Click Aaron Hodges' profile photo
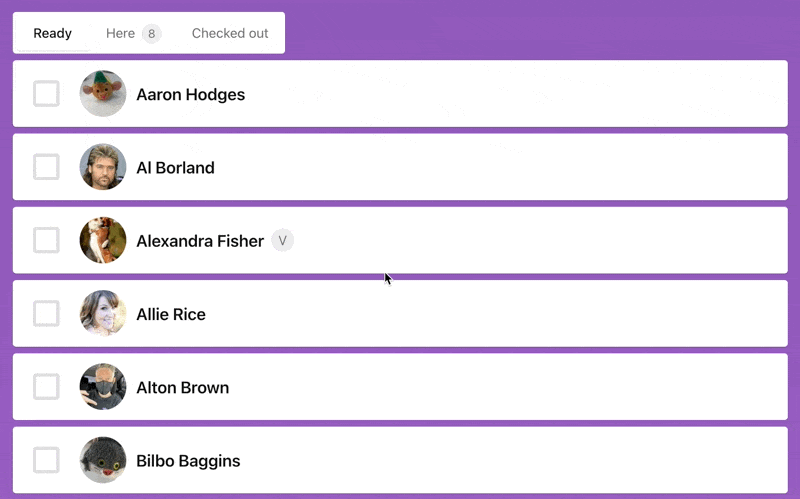Image resolution: width=800 pixels, height=499 pixels. tap(103, 94)
